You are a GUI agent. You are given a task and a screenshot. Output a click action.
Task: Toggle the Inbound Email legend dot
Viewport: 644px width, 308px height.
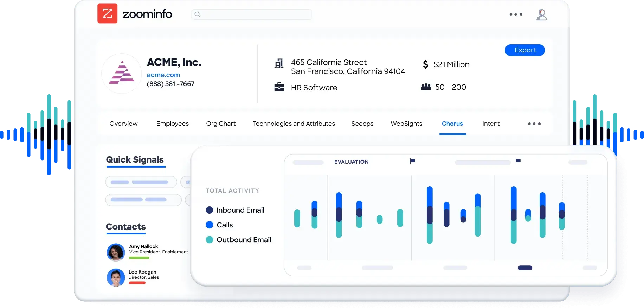click(210, 210)
